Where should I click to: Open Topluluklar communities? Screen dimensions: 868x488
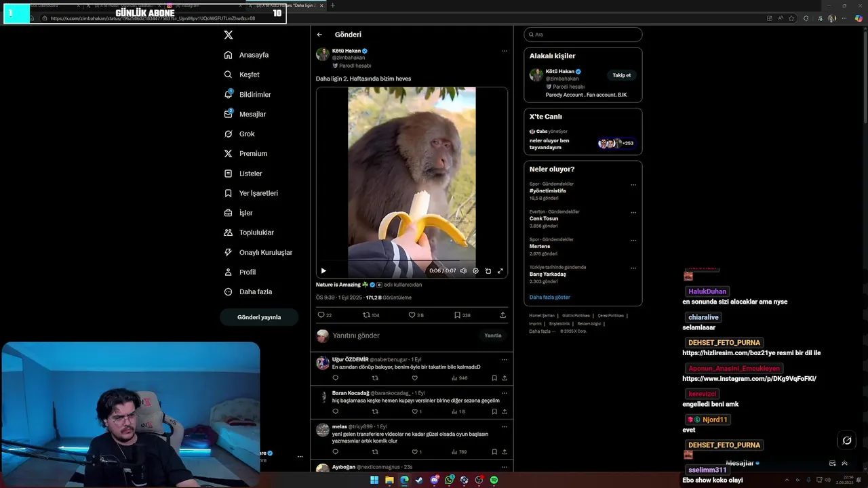tap(249, 232)
